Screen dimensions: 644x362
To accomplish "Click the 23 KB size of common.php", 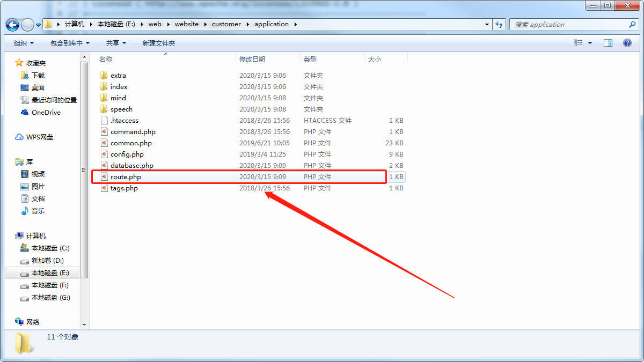I will (394, 143).
